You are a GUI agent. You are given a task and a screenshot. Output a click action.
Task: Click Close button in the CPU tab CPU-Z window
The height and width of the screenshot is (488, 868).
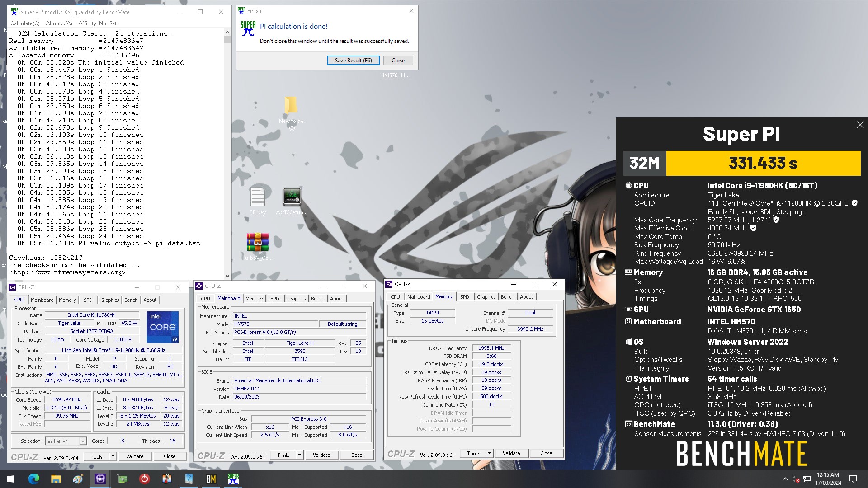point(170,456)
